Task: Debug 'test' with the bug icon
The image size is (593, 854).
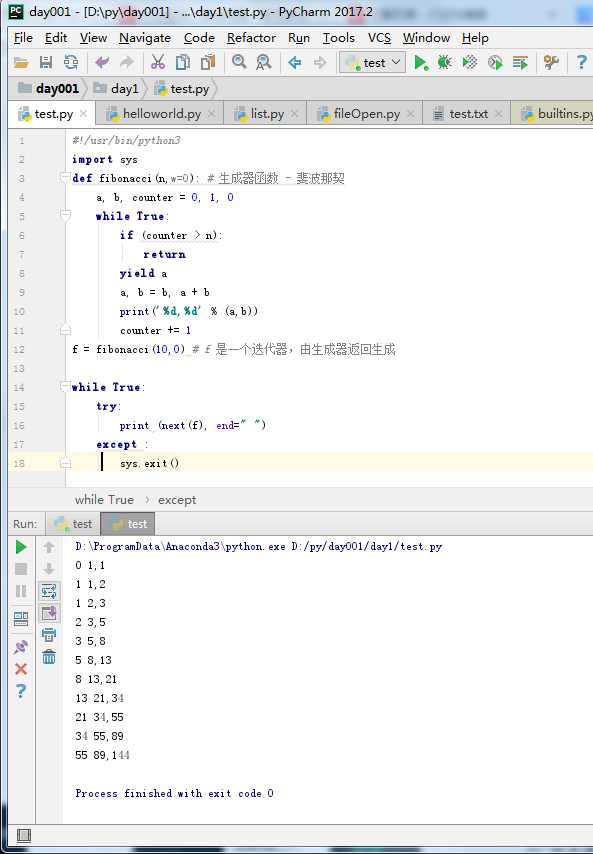Action: (444, 63)
